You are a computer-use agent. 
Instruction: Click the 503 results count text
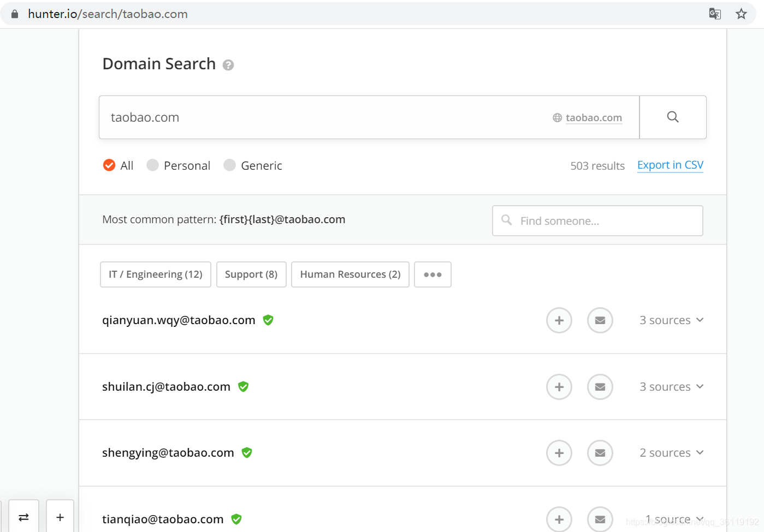point(597,166)
